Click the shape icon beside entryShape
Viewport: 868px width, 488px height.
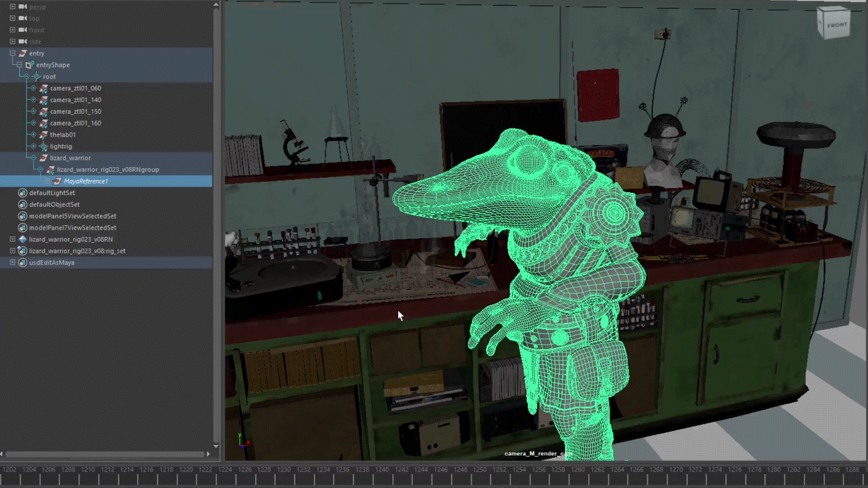coord(29,65)
